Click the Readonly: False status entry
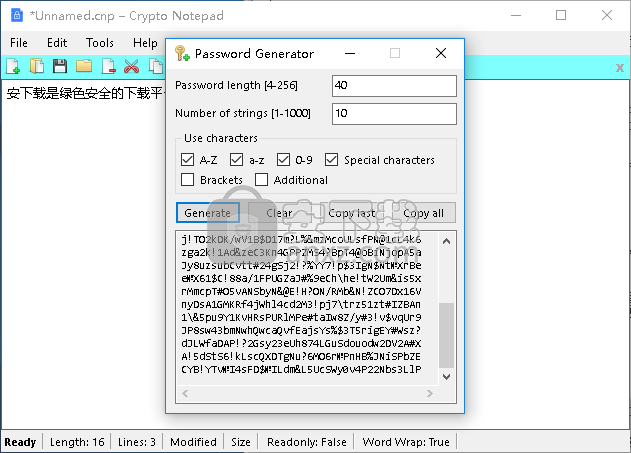 (x=307, y=442)
